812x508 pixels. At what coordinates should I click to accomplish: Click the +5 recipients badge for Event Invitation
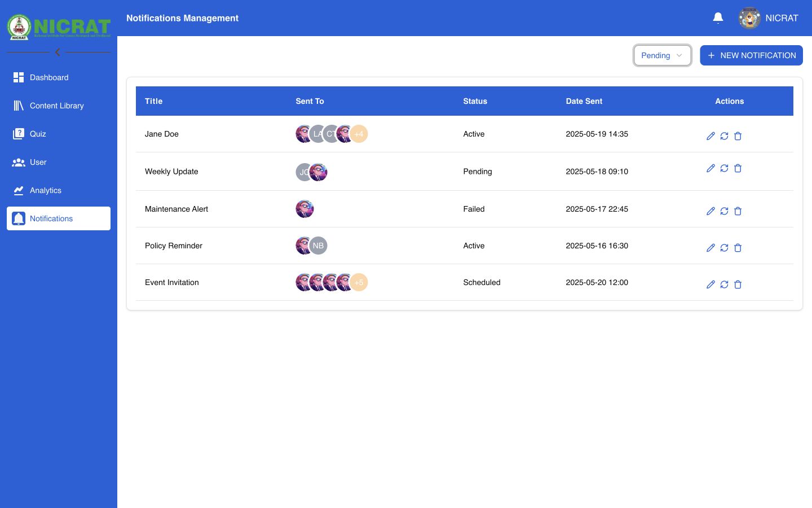tap(359, 282)
